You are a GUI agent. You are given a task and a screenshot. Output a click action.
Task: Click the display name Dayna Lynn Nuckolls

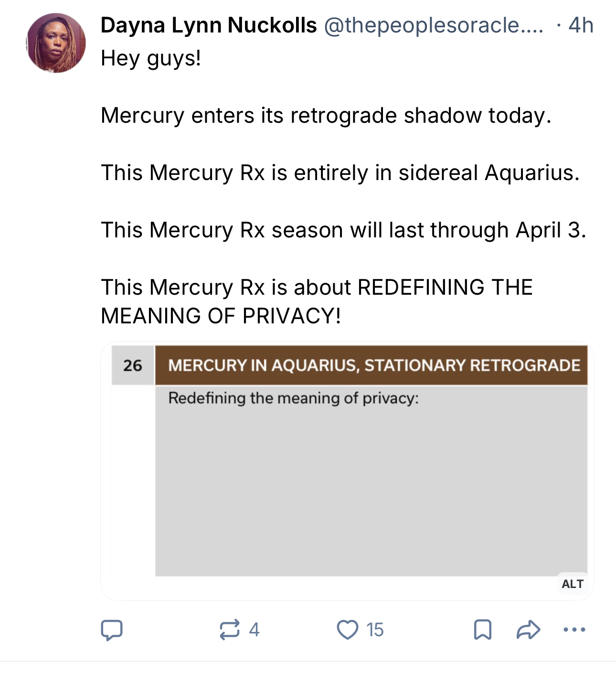[x=209, y=25]
